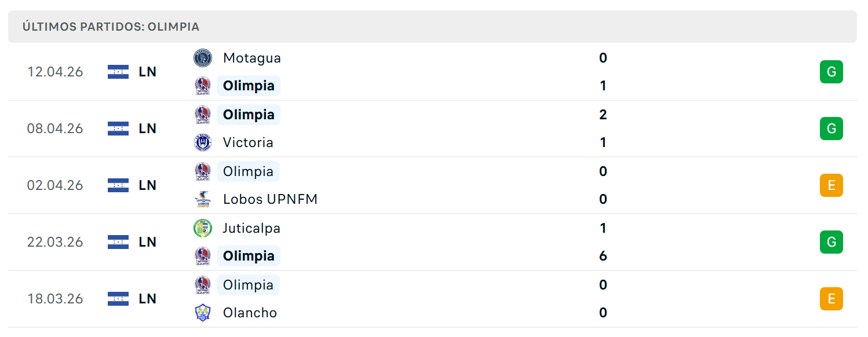Viewport: 868px width, 337px height.
Task: Click the Juticalpa team crest icon
Action: (203, 228)
